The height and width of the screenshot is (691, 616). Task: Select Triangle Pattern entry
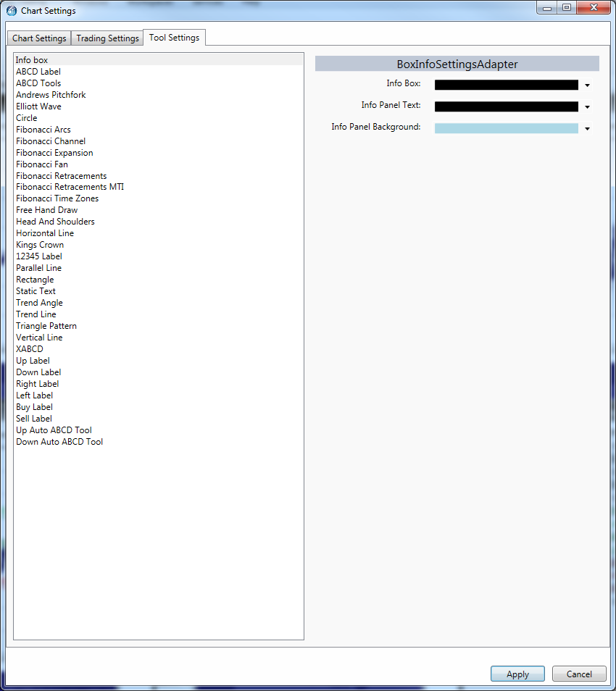159,326
